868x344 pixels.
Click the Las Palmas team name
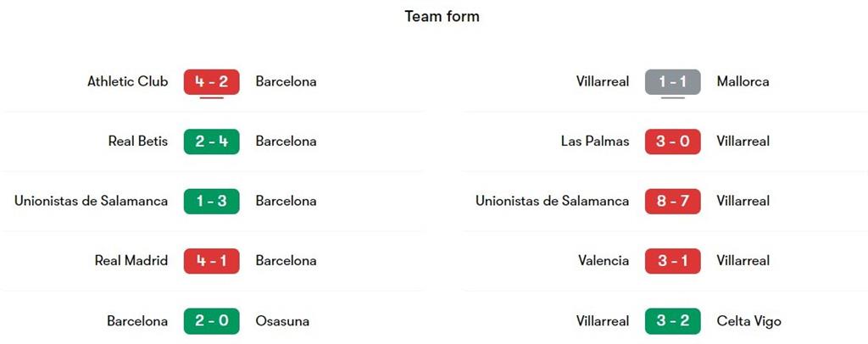[x=595, y=141]
